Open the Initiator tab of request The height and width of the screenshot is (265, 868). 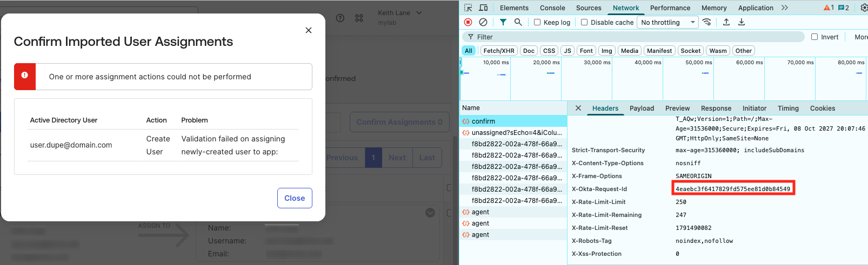pyautogui.click(x=755, y=108)
